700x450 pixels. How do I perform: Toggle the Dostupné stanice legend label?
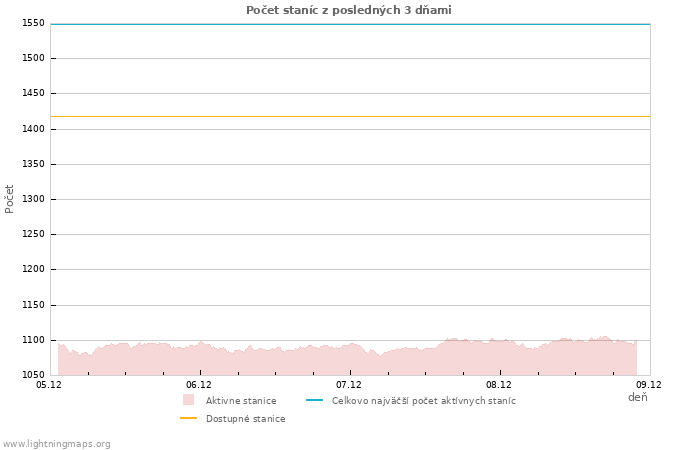[245, 419]
